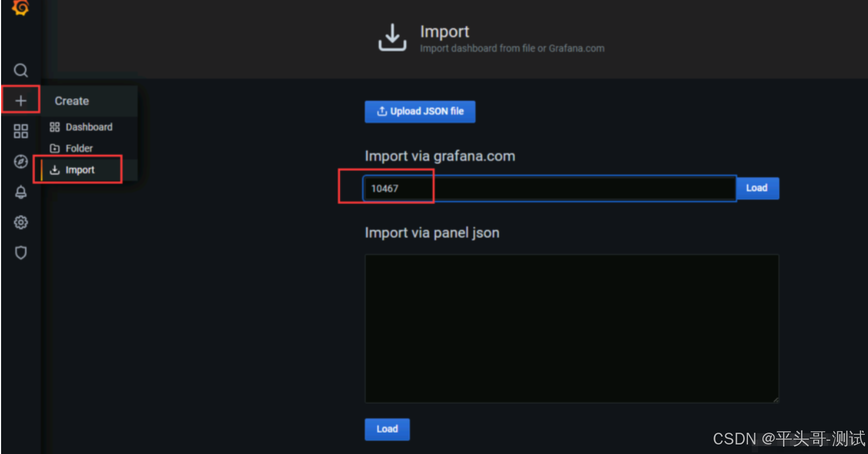Click the Grafana logo icon
Screen dimensions: 868x454
[21, 7]
